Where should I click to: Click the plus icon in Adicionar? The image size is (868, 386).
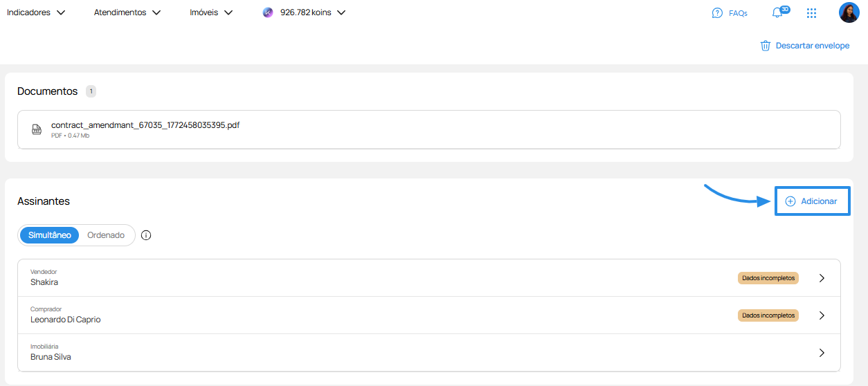click(x=790, y=201)
